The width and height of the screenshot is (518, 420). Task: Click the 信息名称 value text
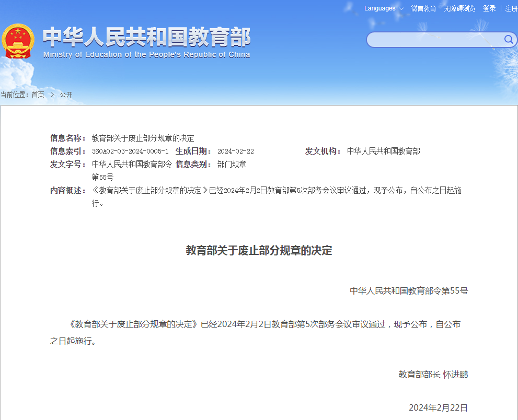pos(143,138)
